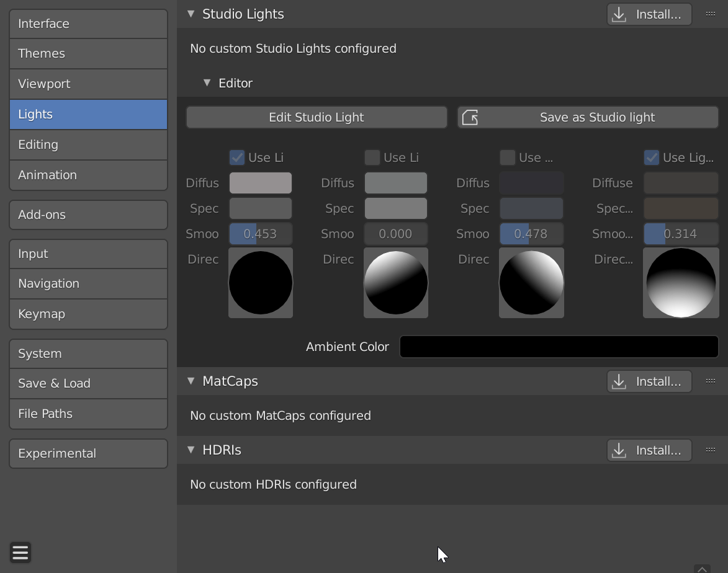
Task: Uncheck Use Light for the fourth studio light
Action: click(652, 157)
